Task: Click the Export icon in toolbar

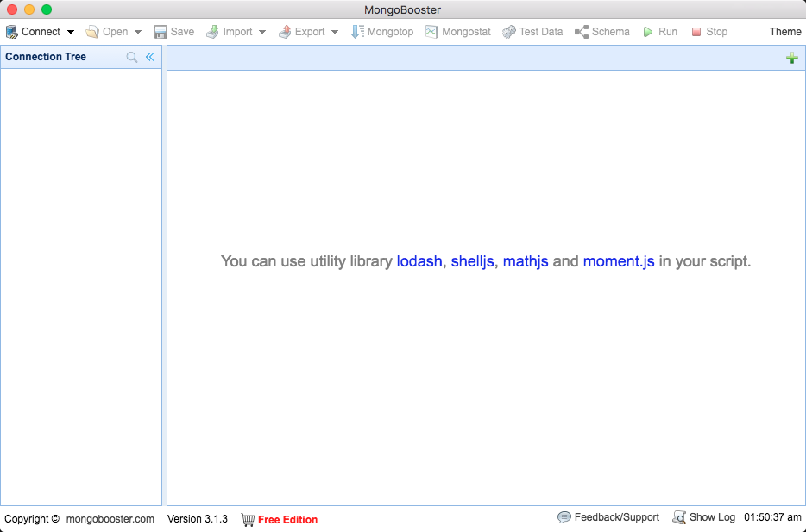Action: (285, 32)
